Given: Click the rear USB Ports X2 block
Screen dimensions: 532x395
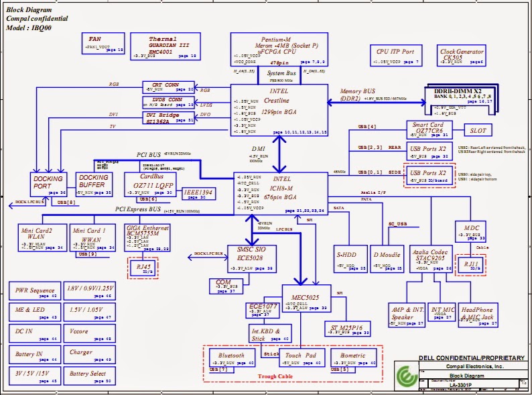Looking at the screenshot, I should click(429, 151).
